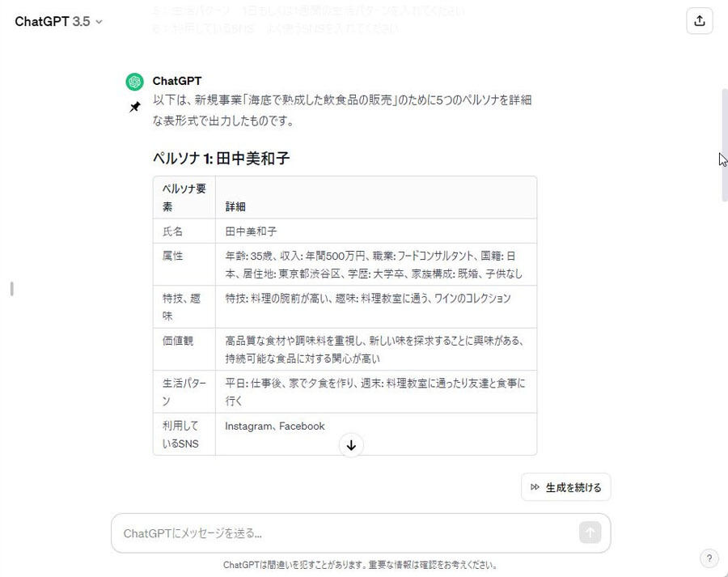Viewport: 728px width, 577px height.
Task: Click the sidebar toggle handle at left edge
Action: [11, 289]
